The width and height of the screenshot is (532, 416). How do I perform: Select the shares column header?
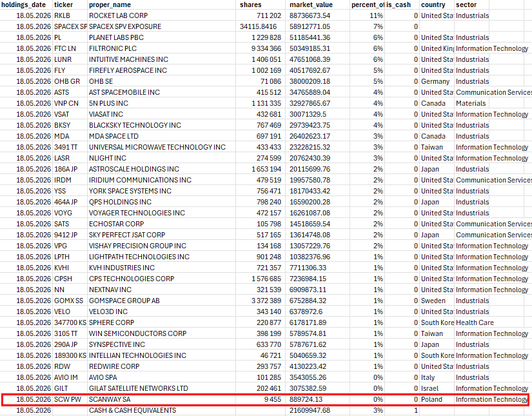tap(261, 5)
